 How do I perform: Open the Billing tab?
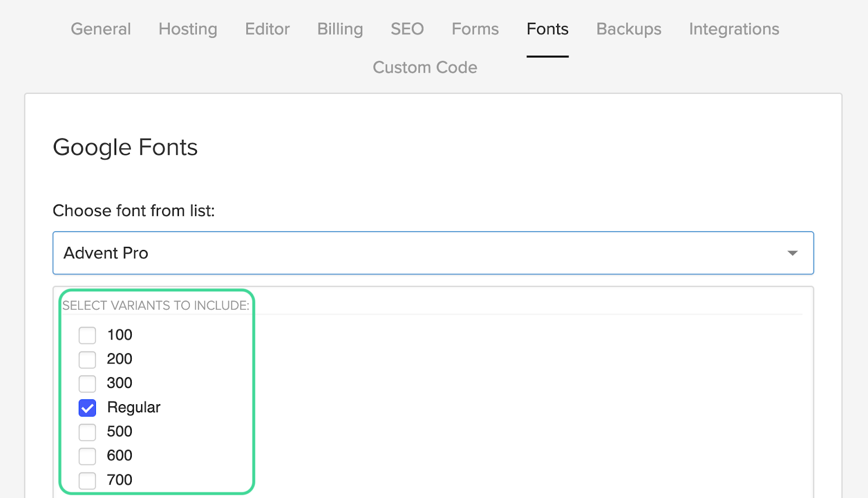pos(340,29)
